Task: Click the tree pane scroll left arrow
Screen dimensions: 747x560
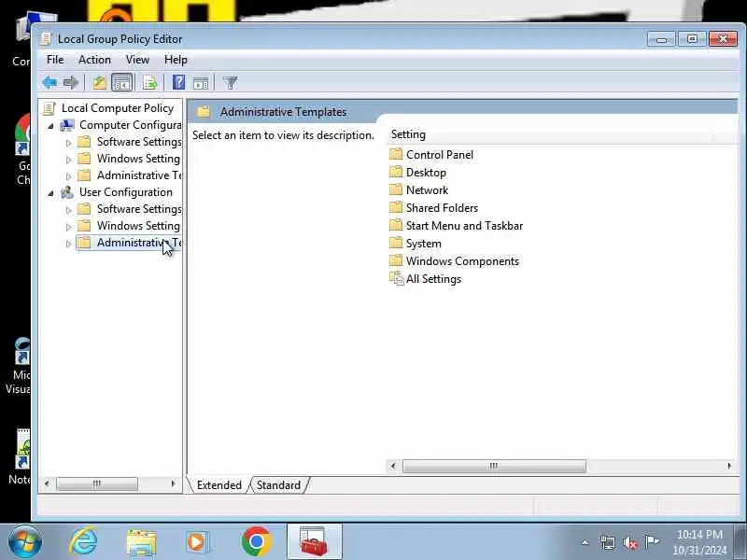Action: click(47, 483)
